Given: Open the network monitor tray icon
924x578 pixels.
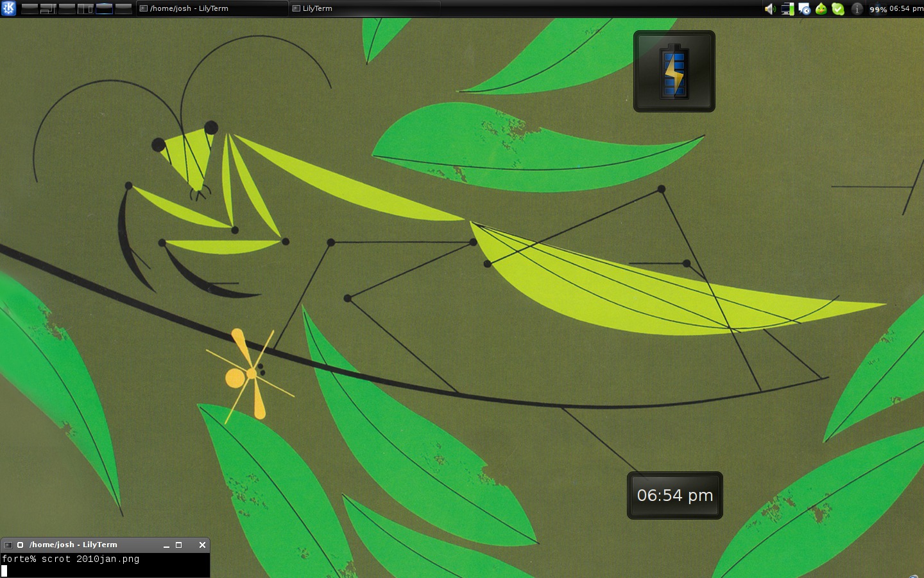Looking at the screenshot, I should click(x=787, y=9).
